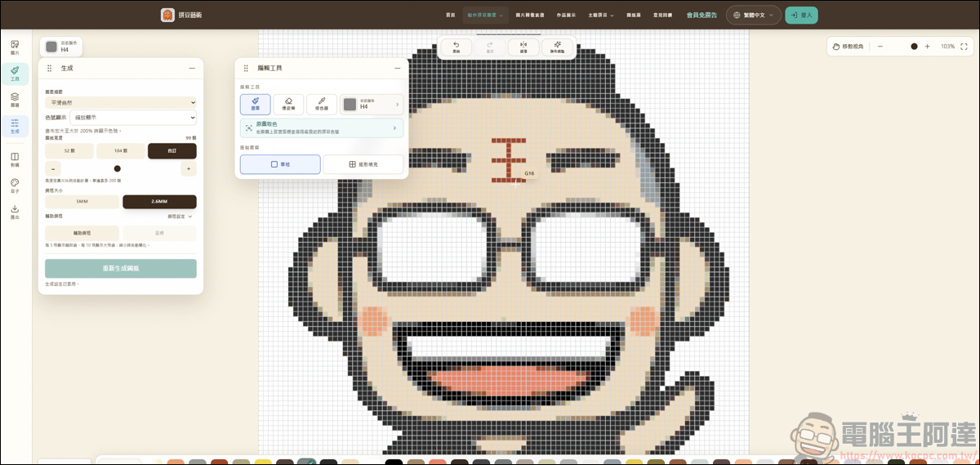Click the fullscreen icon next to 103%
Viewport: 980px width, 465px height.
966,47
